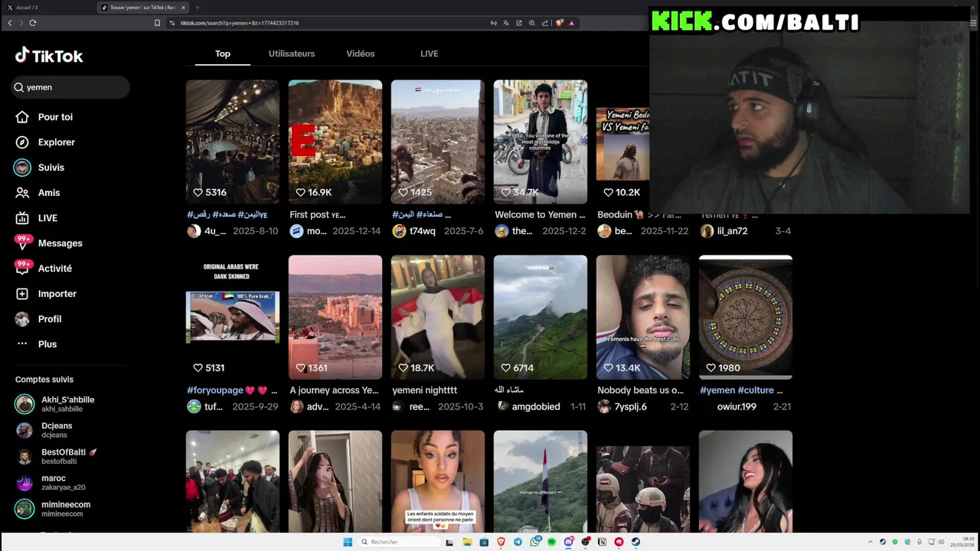
Task: Open the 'Les enfants soldats' captioned video
Action: click(x=438, y=481)
